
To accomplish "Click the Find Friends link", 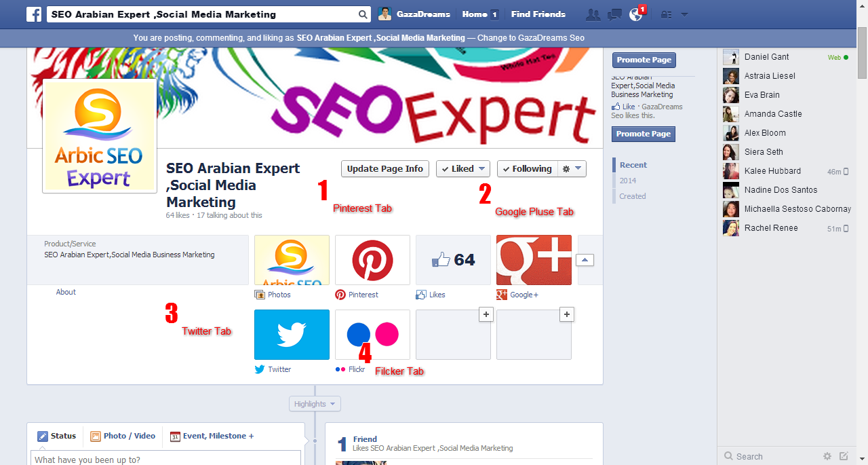I will point(538,14).
